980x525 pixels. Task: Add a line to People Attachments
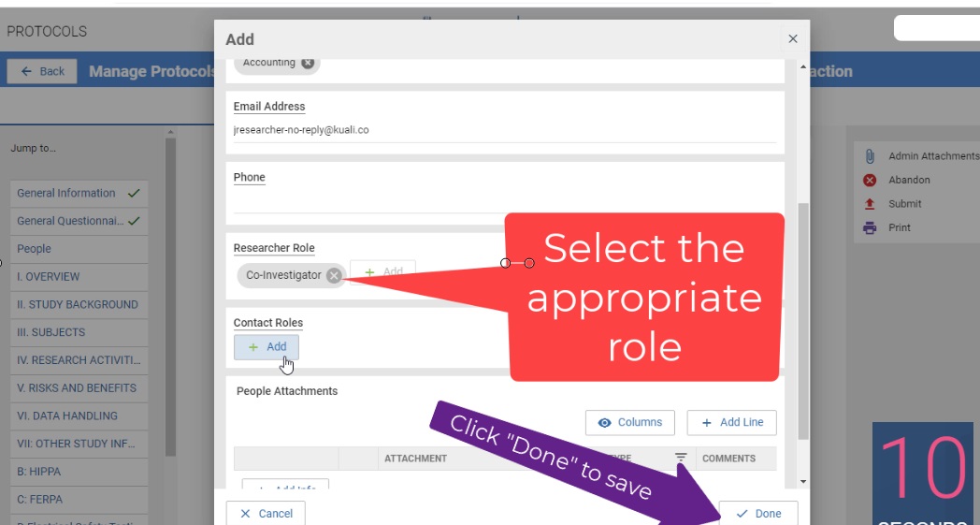tap(731, 422)
